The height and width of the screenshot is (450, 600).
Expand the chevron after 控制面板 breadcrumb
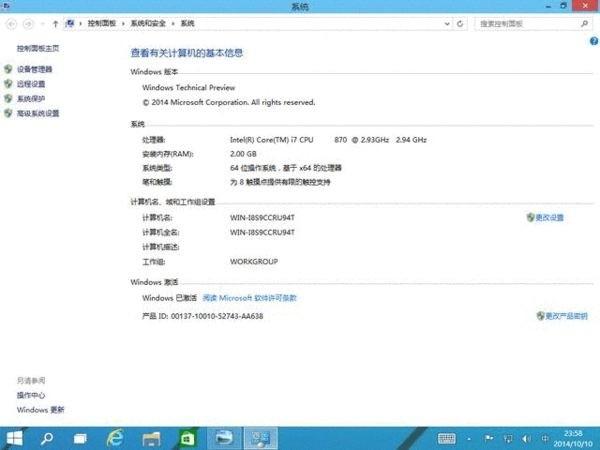pyautogui.click(x=123, y=24)
